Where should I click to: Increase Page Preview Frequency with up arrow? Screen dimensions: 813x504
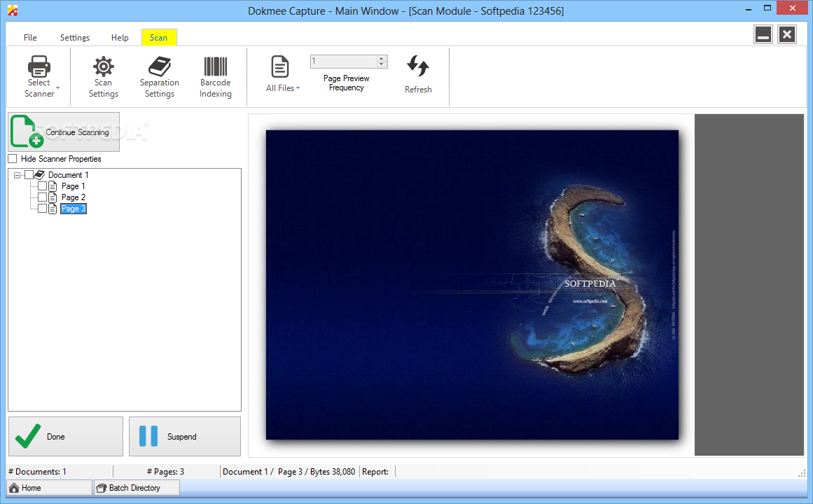[382, 58]
